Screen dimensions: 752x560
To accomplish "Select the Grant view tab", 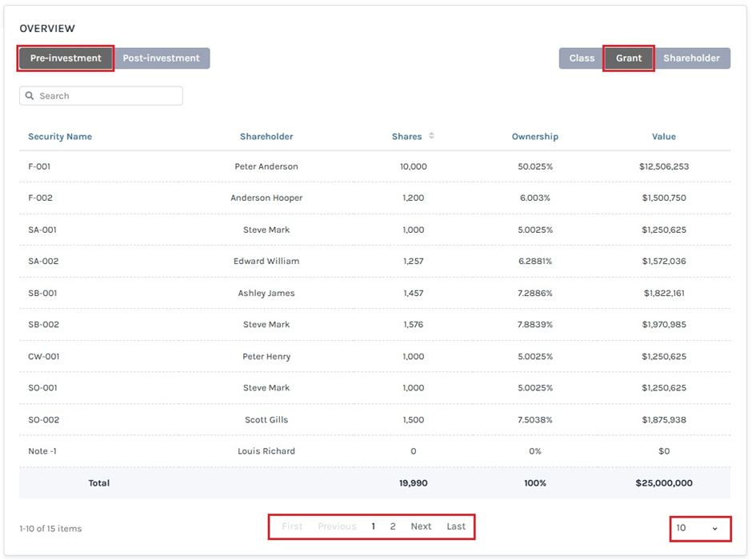I will click(629, 58).
